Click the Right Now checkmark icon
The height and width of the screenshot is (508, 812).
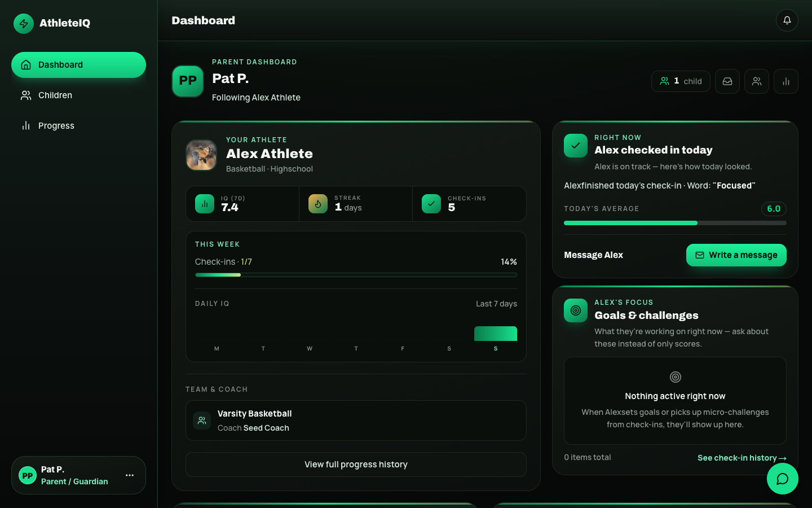coord(576,146)
